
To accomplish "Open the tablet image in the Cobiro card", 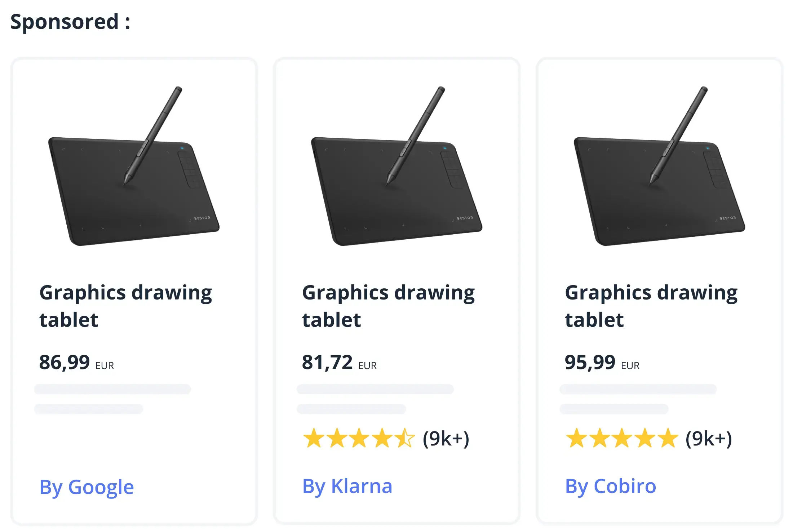I will coord(659,166).
